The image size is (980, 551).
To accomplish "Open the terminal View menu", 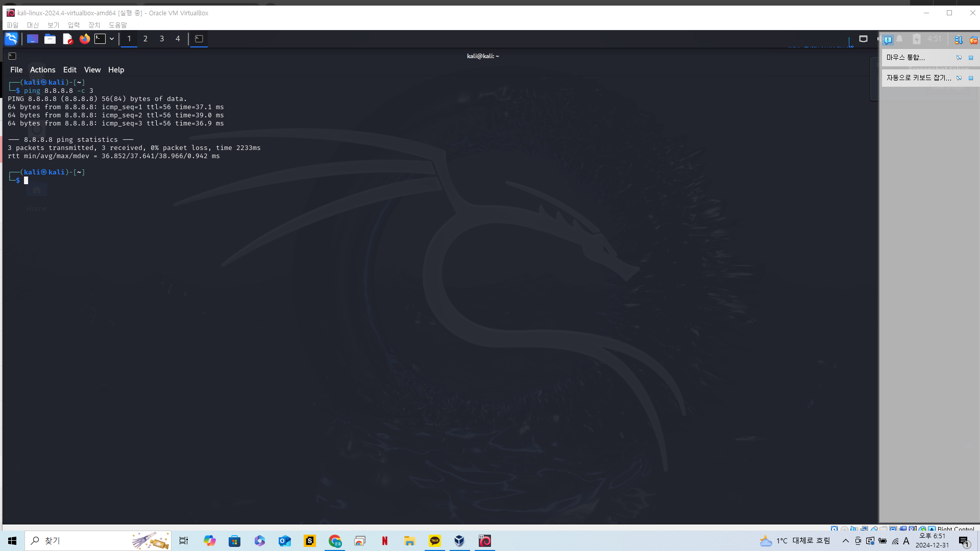I will click(x=92, y=70).
